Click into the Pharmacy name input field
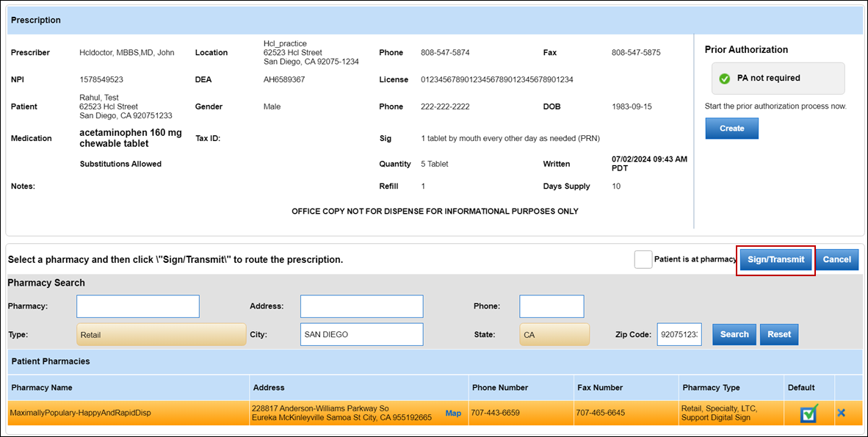Screen dimensions: 868x437 (138, 306)
